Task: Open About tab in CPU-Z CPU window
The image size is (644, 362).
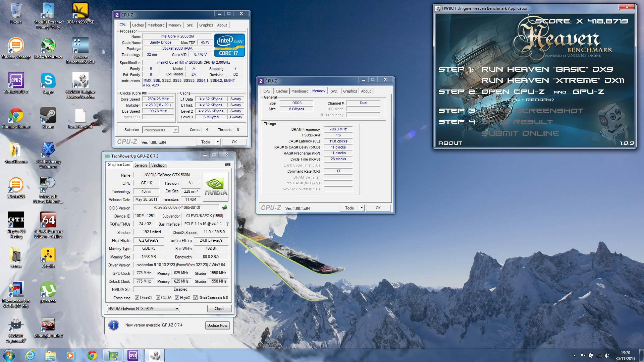Action: [222, 25]
